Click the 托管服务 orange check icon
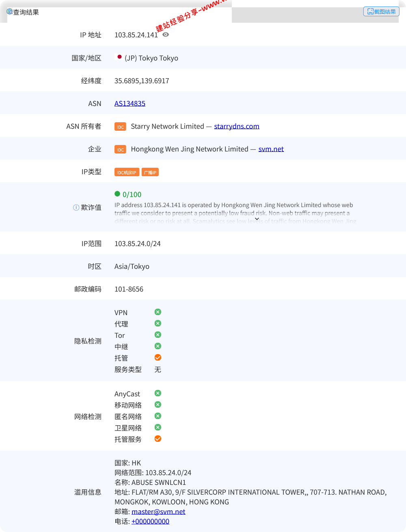 pos(158,439)
